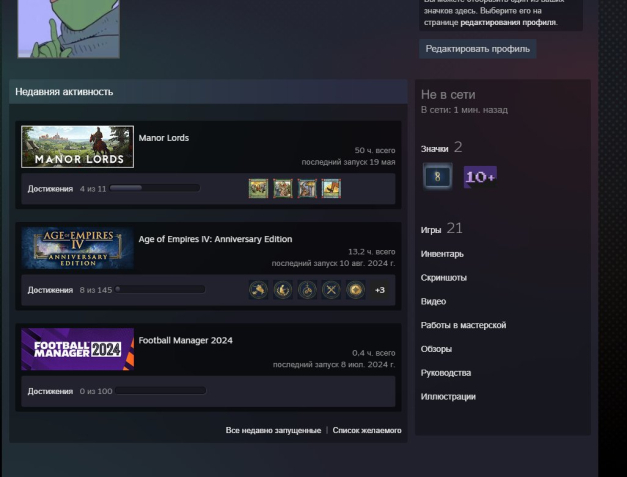Viewport: 627px width, 477px height.
Task: Click the second Manor Lords achievement icon
Action: [283, 188]
